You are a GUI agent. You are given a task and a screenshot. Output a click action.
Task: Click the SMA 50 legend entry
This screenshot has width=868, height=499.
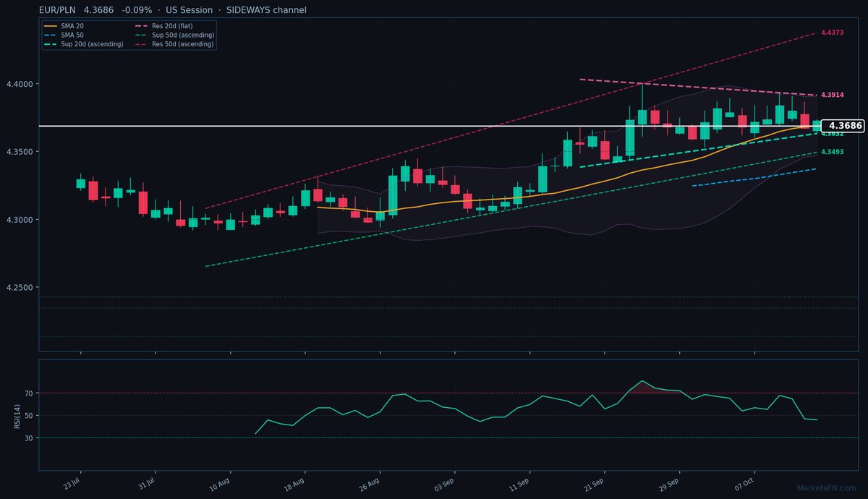tap(64, 35)
